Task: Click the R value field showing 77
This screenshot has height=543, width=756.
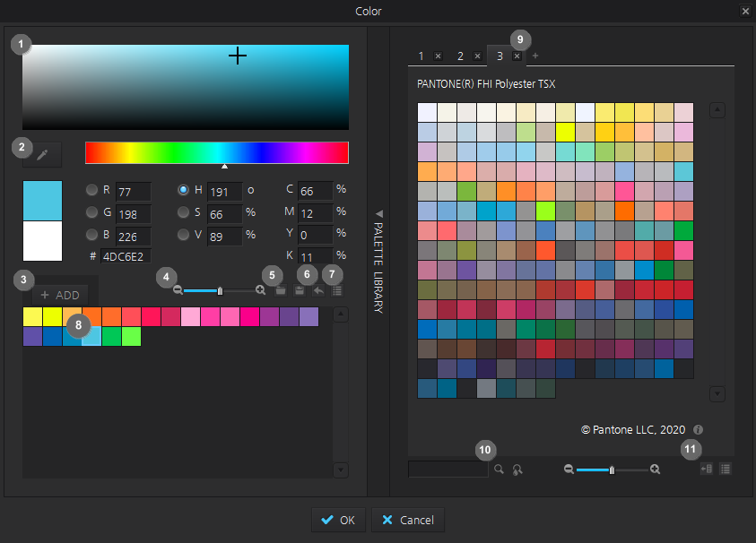Action: point(134,192)
